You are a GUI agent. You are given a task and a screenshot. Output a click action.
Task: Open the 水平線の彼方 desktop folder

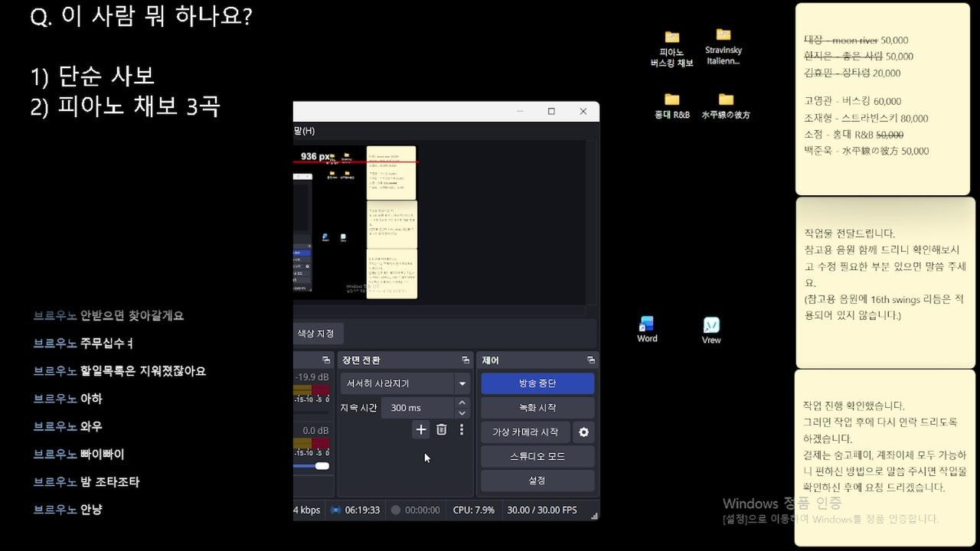click(726, 106)
